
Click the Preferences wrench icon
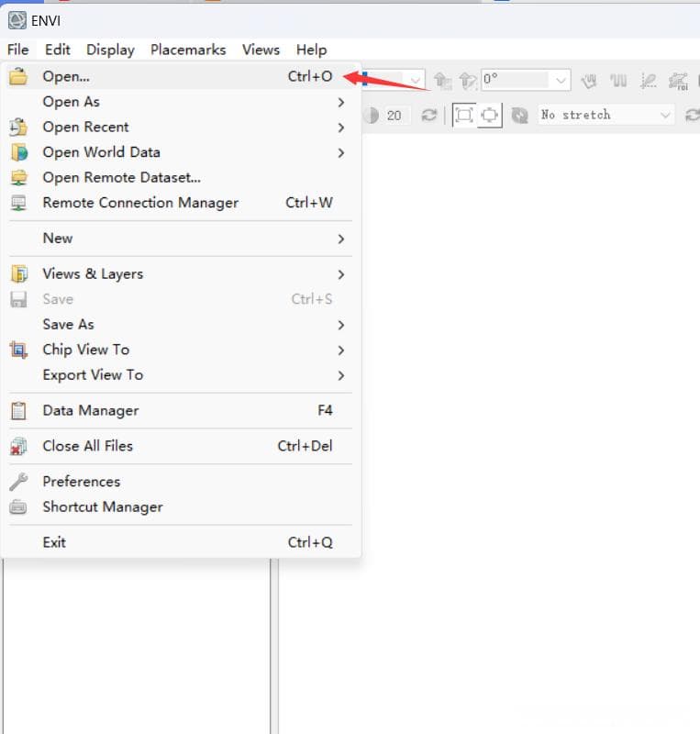pos(18,482)
